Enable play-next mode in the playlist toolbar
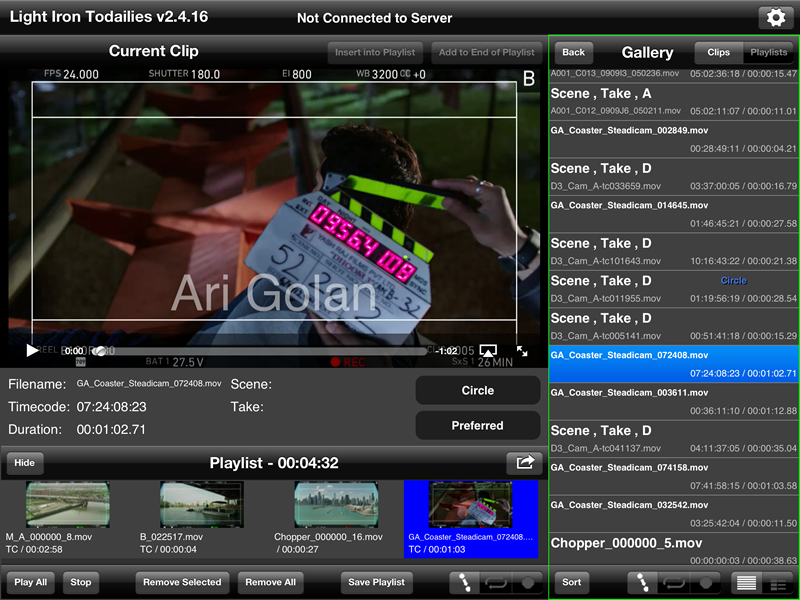Screen dimensions: 800x600 (464, 582)
